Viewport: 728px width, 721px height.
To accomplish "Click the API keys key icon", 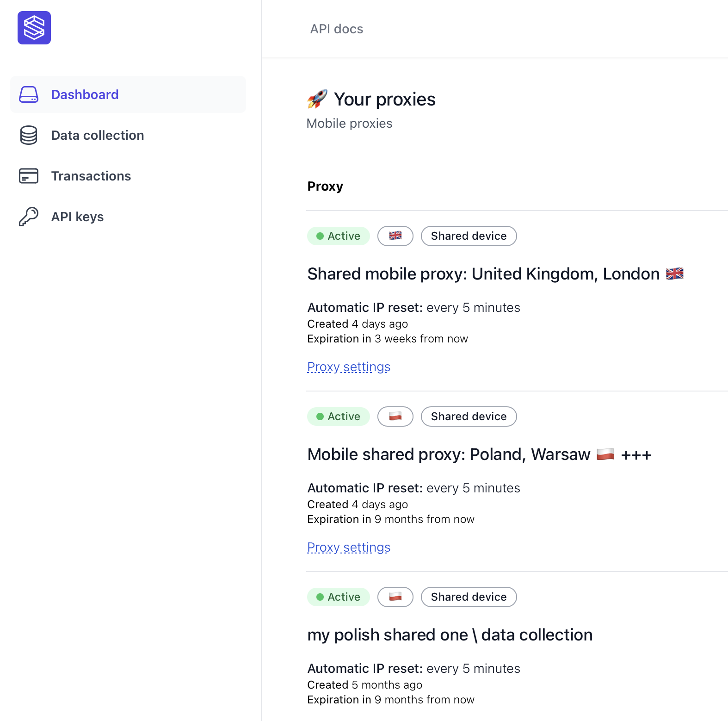I will [29, 217].
